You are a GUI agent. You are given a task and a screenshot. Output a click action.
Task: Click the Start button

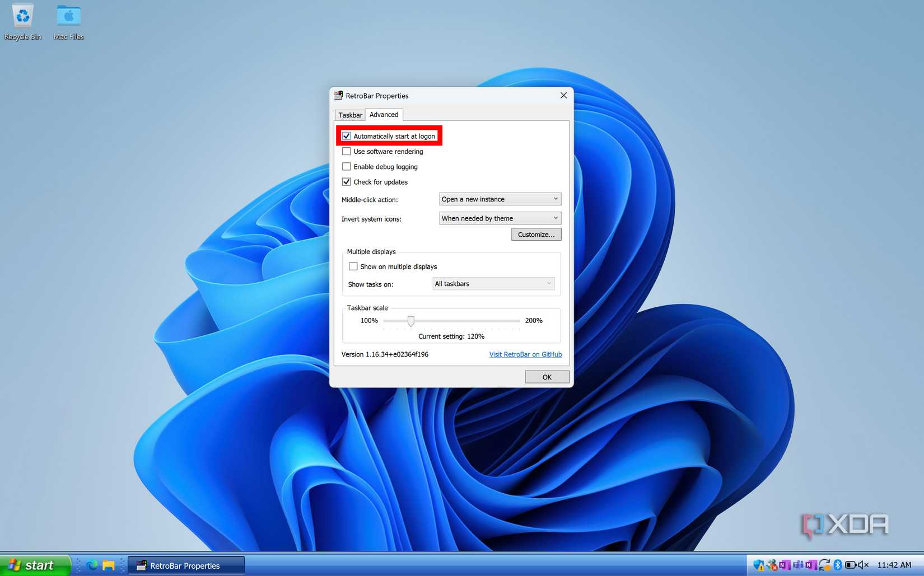(34, 565)
